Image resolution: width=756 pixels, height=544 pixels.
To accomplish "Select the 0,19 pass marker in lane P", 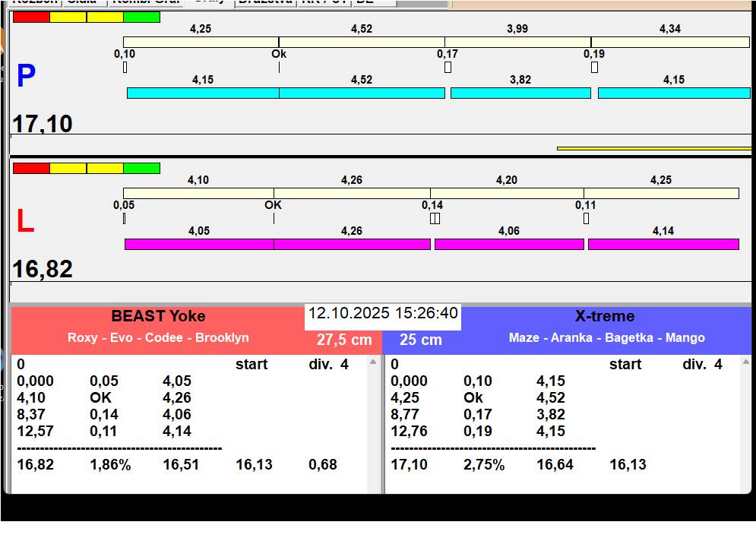I will pos(594,68).
